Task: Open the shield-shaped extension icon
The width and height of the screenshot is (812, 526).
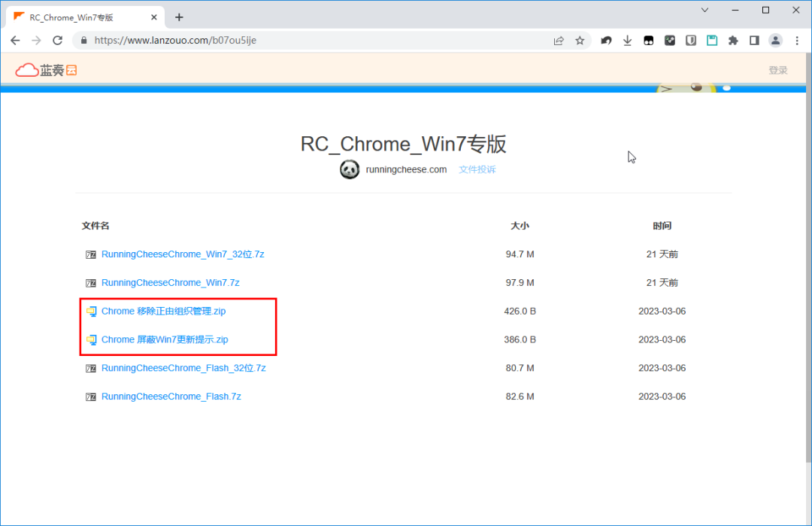Action: click(x=691, y=41)
